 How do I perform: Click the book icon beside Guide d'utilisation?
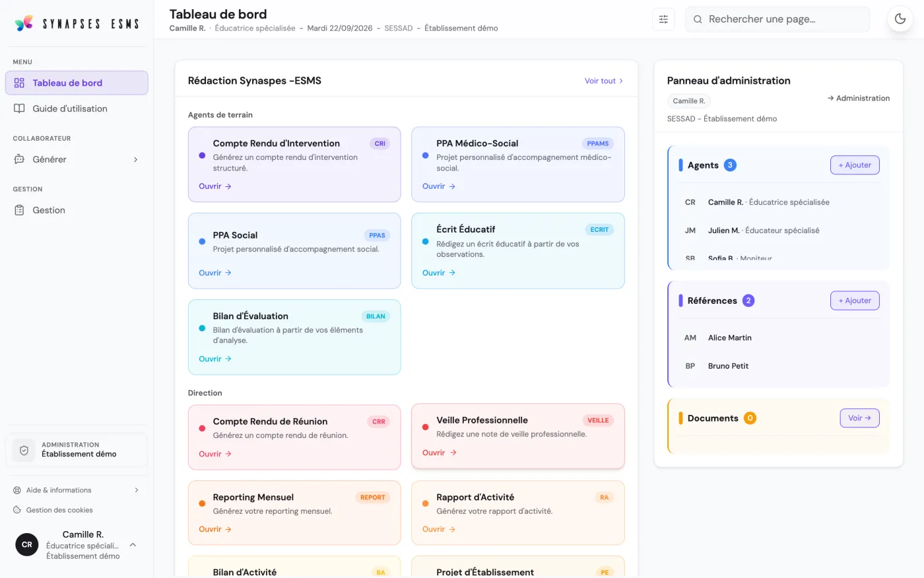[x=20, y=108]
